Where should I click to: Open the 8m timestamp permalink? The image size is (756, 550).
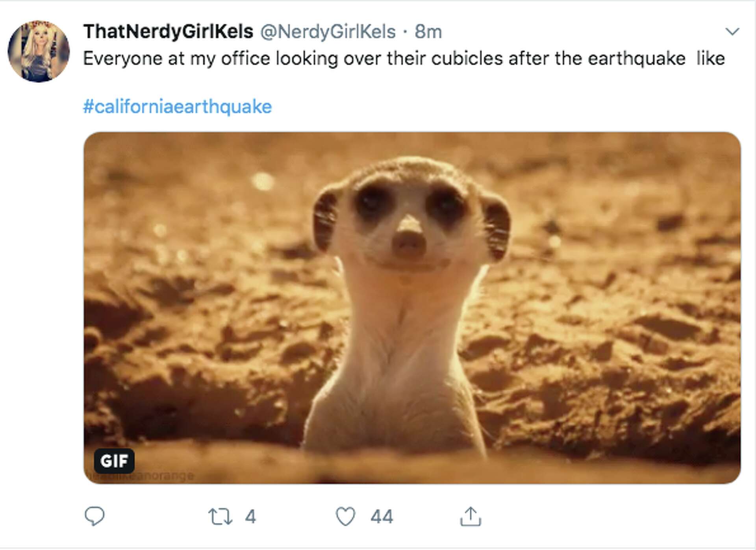pyautogui.click(x=428, y=31)
